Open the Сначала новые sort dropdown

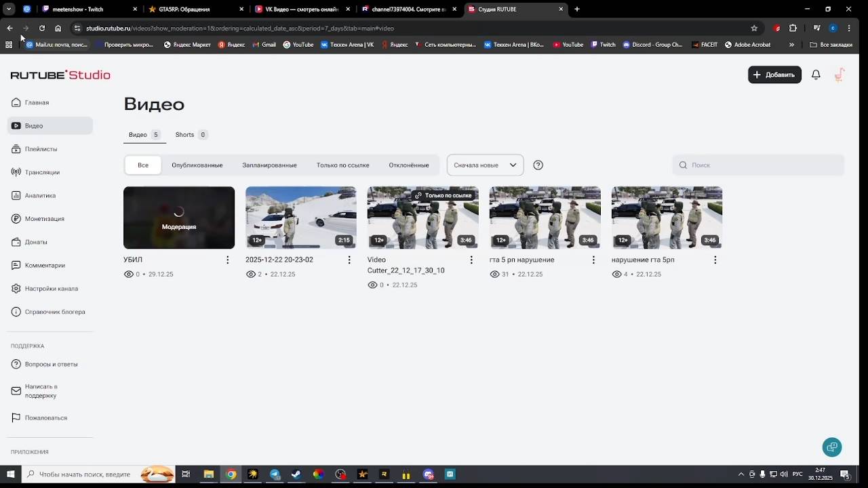coord(485,165)
